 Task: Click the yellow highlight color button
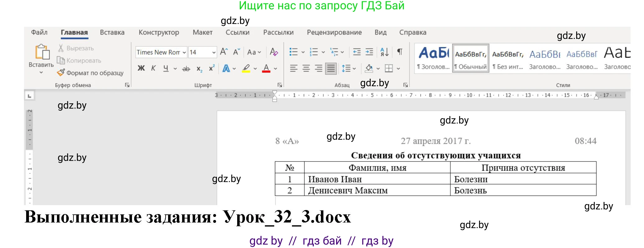pos(246,68)
